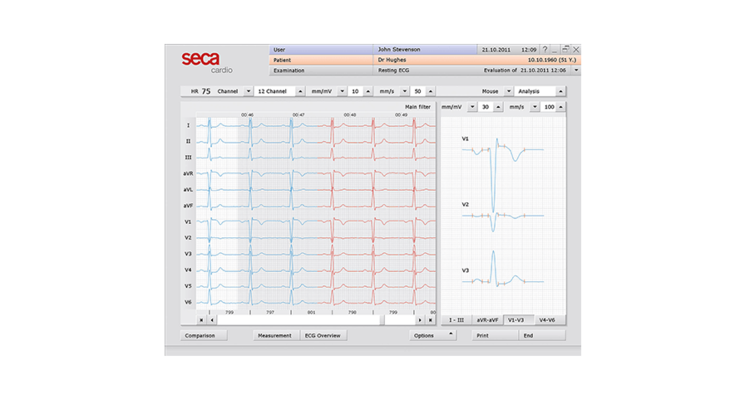Open the Options button

(x=433, y=335)
